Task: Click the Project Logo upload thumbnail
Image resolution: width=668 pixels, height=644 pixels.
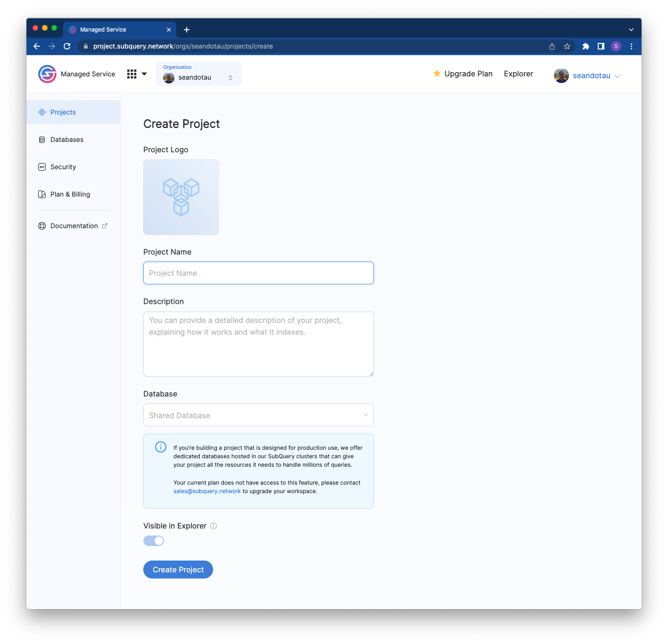Action: pos(181,197)
